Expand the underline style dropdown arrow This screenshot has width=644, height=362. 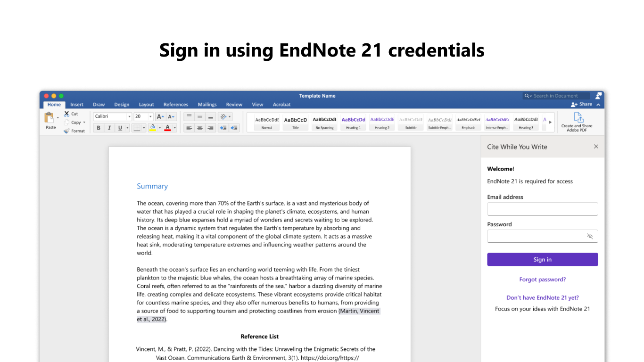[127, 128]
